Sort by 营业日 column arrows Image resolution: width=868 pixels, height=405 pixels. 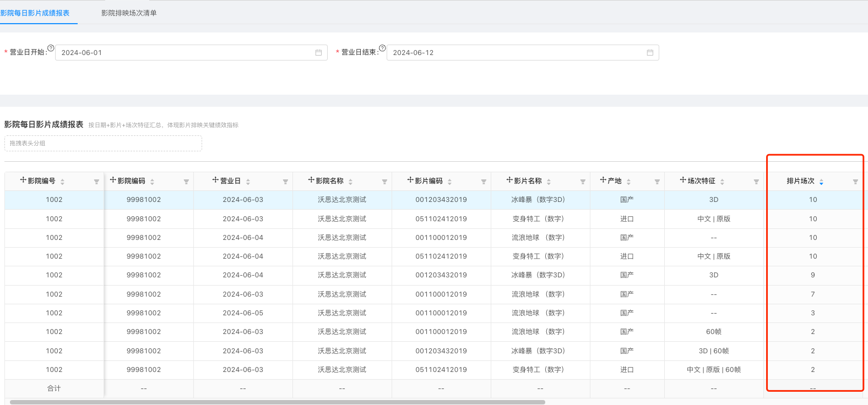[248, 182]
